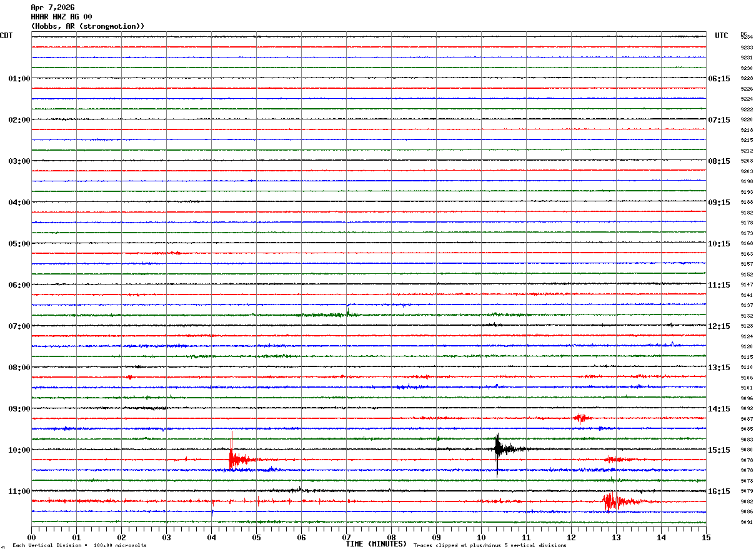756x554 pixels.
Task: Click minute 15 on the time axis
Action: click(706, 537)
